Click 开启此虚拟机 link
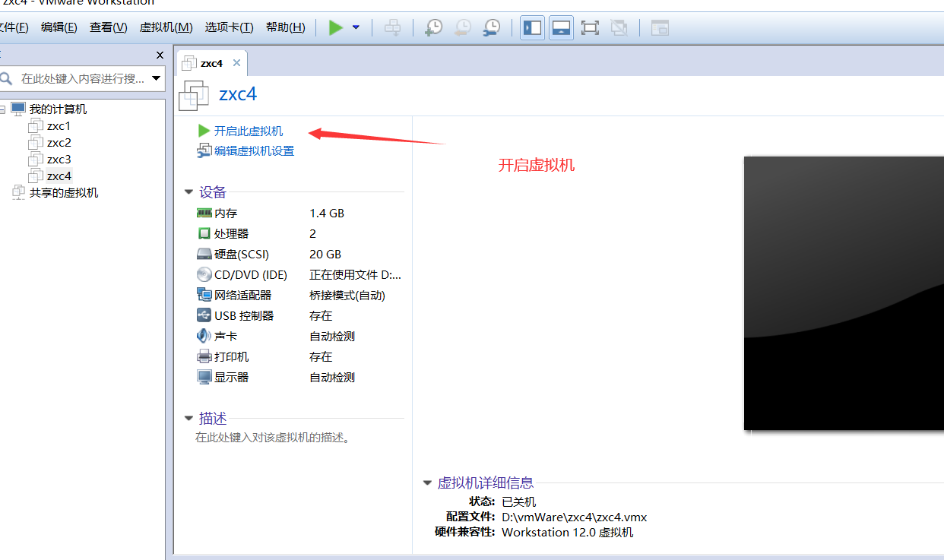 pyautogui.click(x=249, y=131)
